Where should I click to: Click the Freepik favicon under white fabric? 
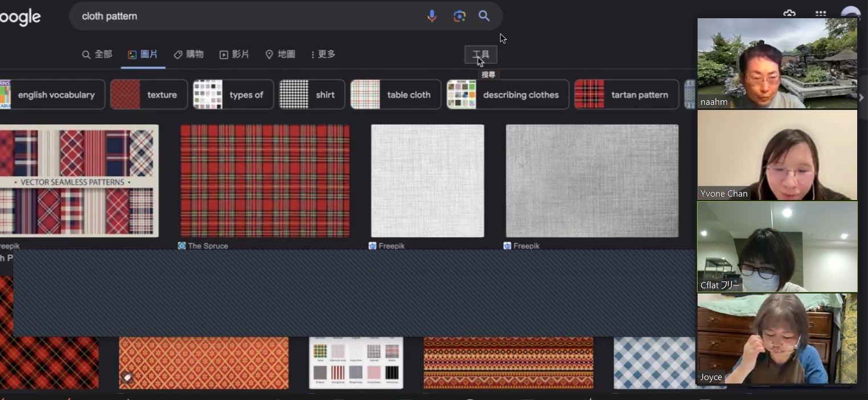(x=372, y=246)
